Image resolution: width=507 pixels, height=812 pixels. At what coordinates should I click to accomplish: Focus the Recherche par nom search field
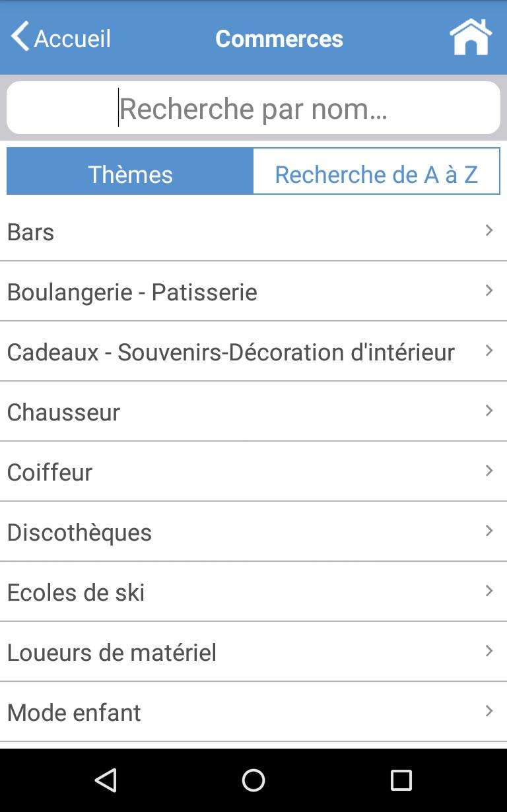tap(253, 108)
